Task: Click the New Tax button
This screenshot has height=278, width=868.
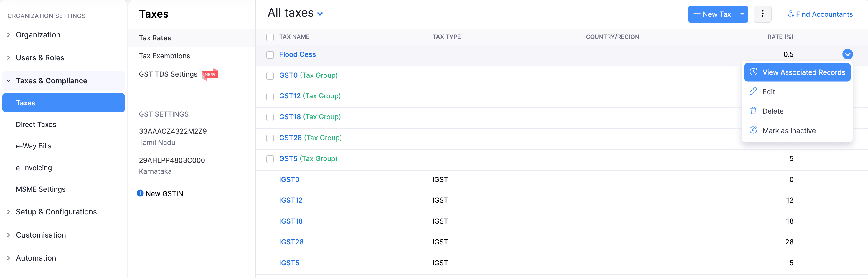Action: 712,14
